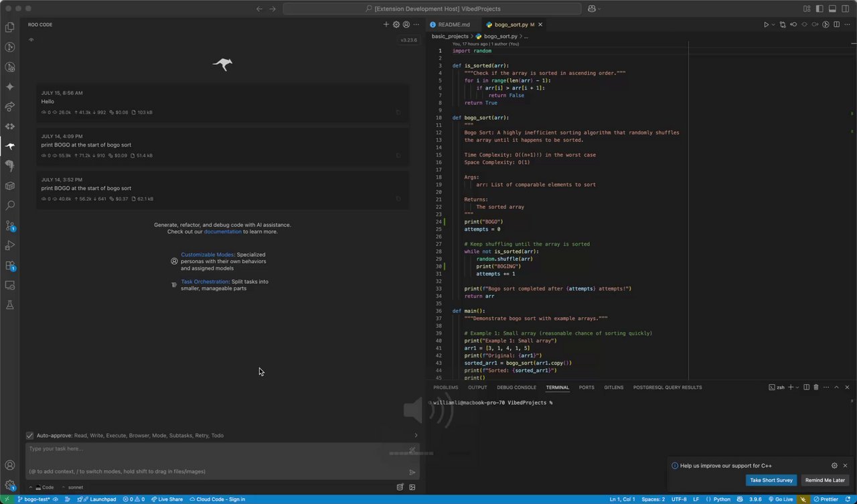The height and width of the screenshot is (504, 857).
Task: Dismiss the C++ survey notification
Action: pyautogui.click(x=845, y=466)
